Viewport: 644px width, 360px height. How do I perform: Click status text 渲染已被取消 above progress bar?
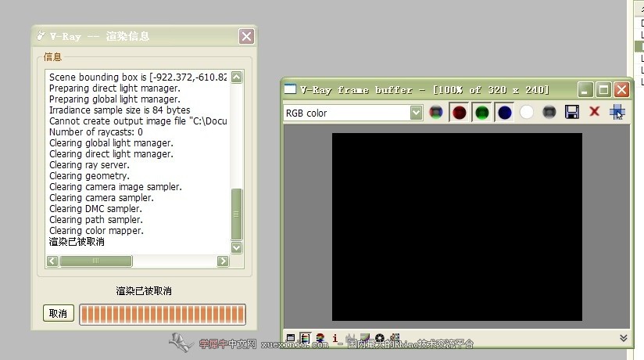(143, 291)
